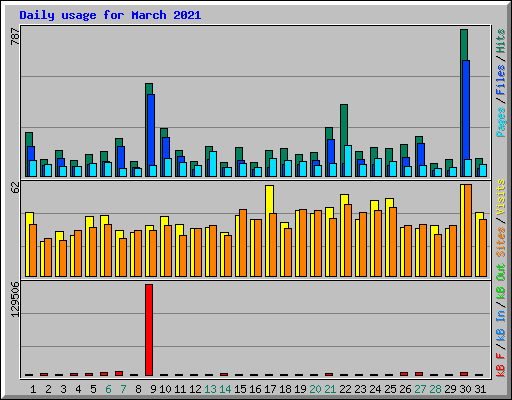Image resolution: width=512 pixels, height=400 pixels.
Task: Click day label 9 on the x-axis
Action: (x=153, y=389)
